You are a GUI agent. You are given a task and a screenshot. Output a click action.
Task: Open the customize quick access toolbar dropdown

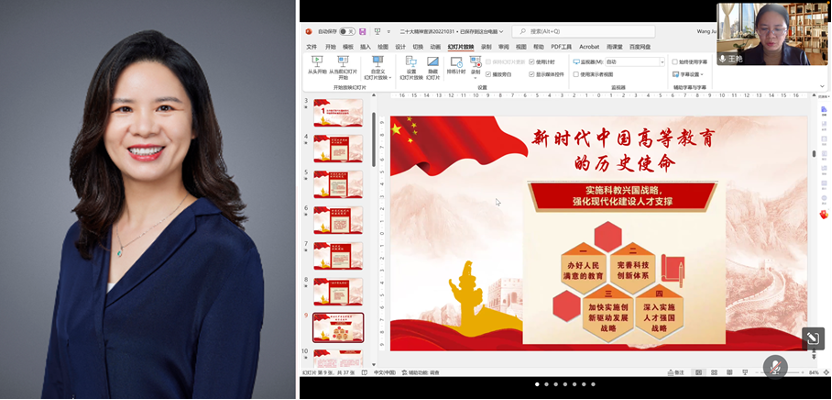point(388,32)
